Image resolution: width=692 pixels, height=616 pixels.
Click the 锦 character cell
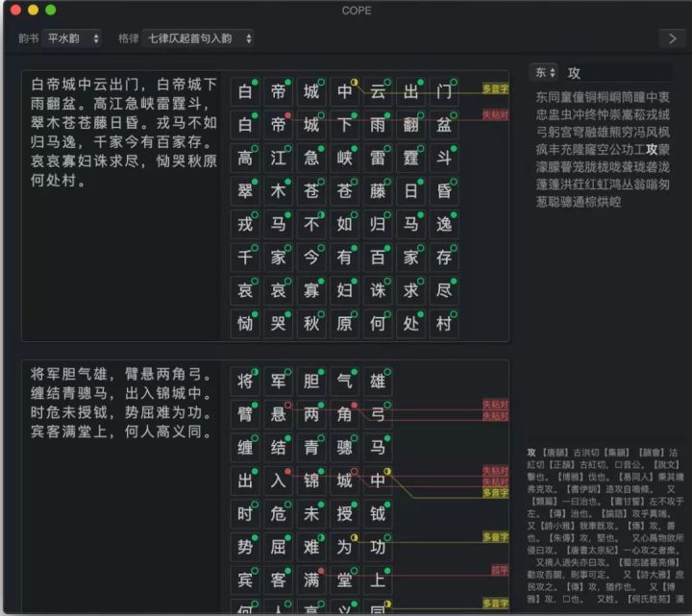click(x=311, y=480)
